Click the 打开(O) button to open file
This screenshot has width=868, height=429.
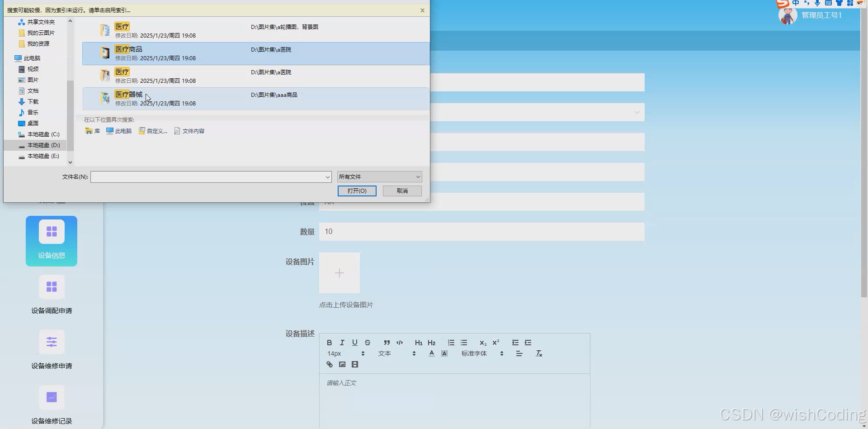tap(357, 191)
